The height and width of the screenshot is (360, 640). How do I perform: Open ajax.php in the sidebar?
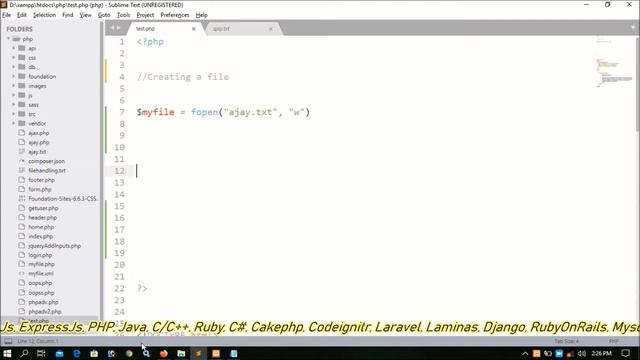(39, 133)
